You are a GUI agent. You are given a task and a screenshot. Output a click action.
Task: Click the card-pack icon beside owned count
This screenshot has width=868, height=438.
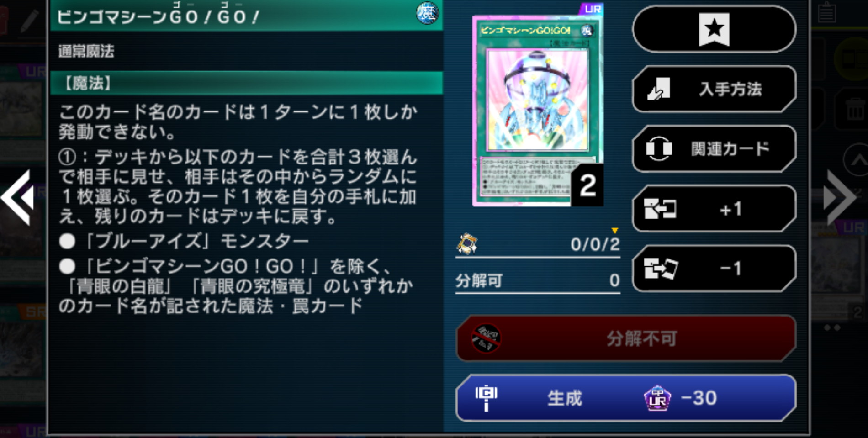click(467, 243)
